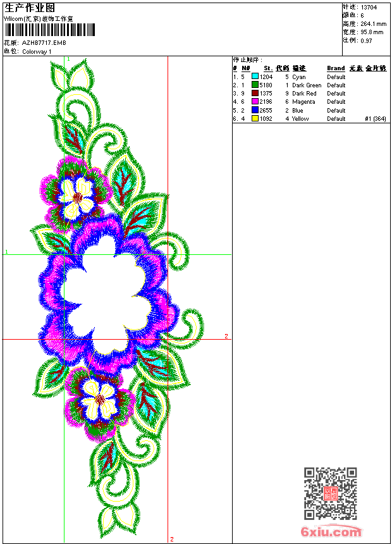Click the '元素' column header
This screenshot has width=392, height=544.
coord(356,68)
